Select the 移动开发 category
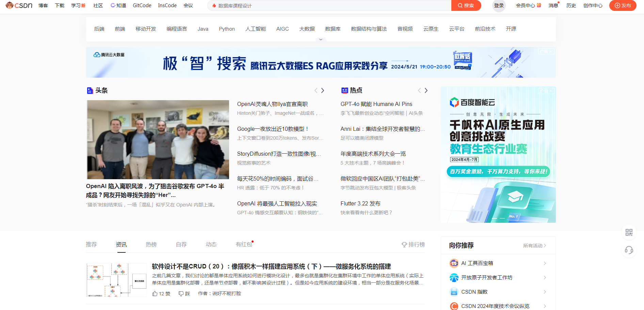Screen dimensions: 644x310 146,29
